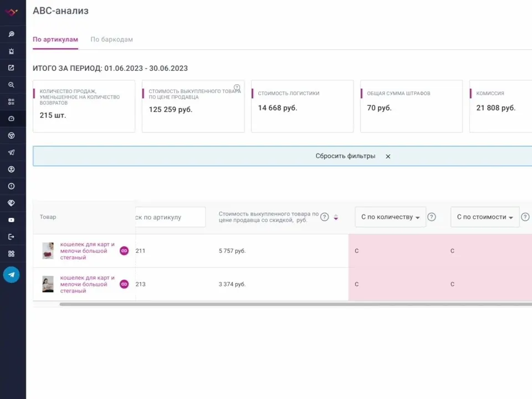Viewport: 532px width, 399px height.
Task: Click the '5 757 руб.' cell
Action: [232, 250]
